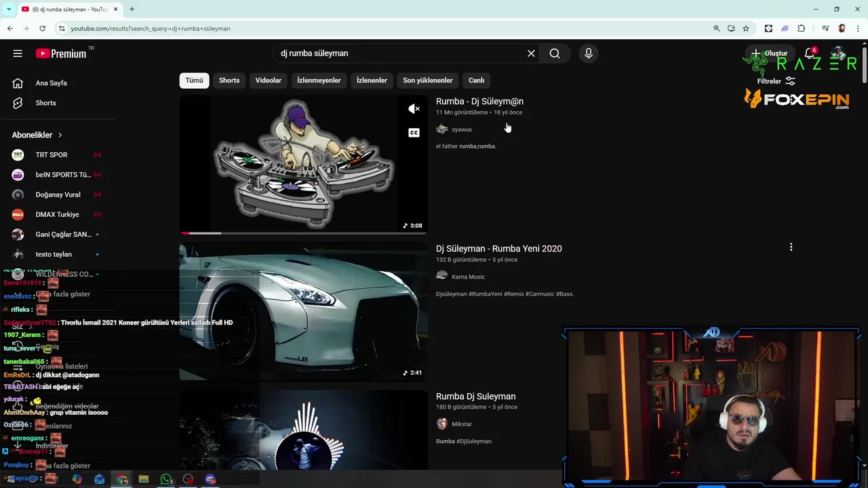Viewport: 868px width, 488px height.
Task: Open video title Rumba - Dj Süleym@n
Action: [479, 101]
